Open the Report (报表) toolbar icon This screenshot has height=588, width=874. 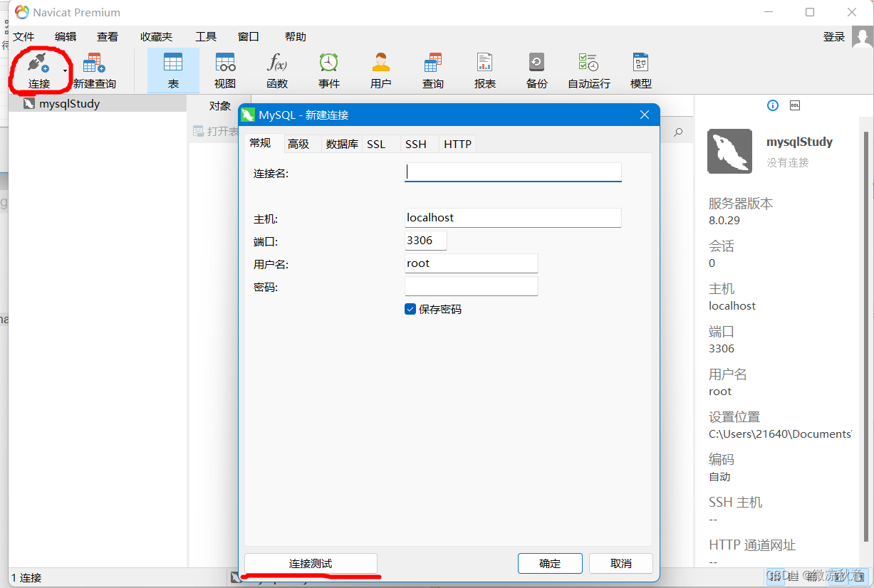tap(485, 63)
